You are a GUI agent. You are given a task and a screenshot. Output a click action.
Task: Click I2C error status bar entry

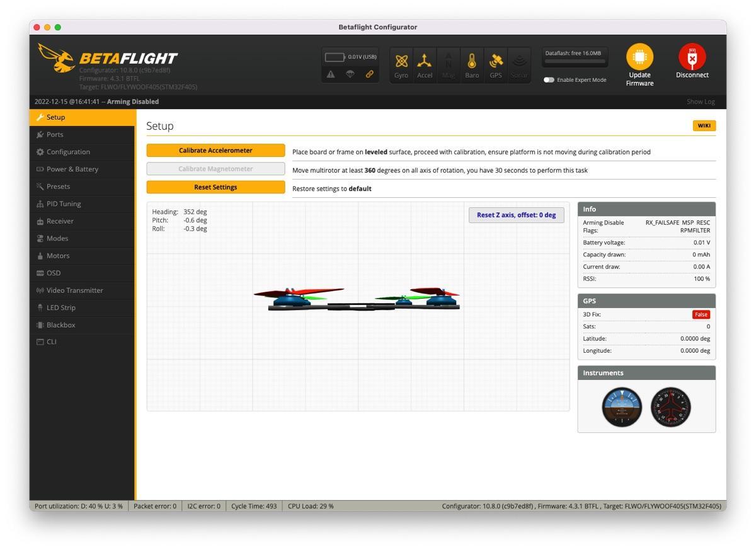click(x=203, y=506)
